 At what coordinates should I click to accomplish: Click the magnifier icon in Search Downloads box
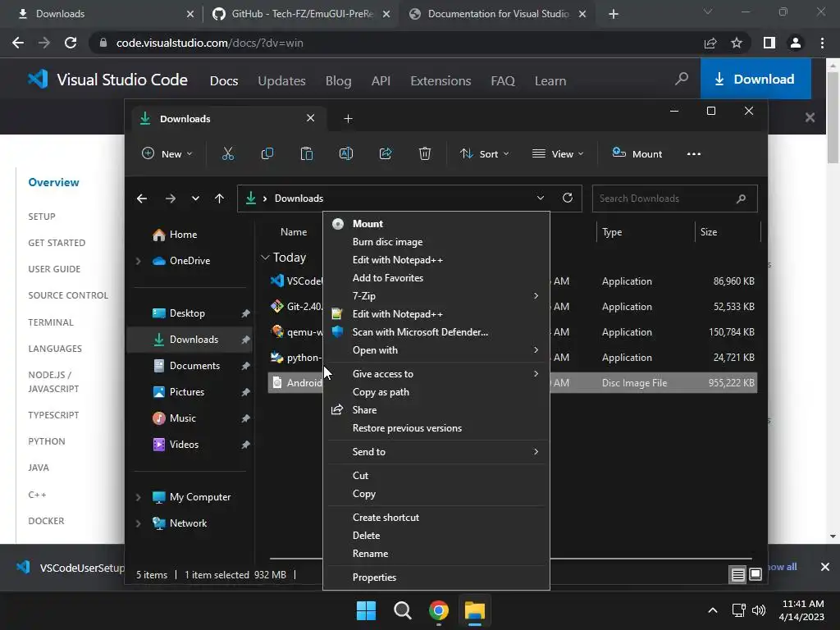pyautogui.click(x=741, y=199)
